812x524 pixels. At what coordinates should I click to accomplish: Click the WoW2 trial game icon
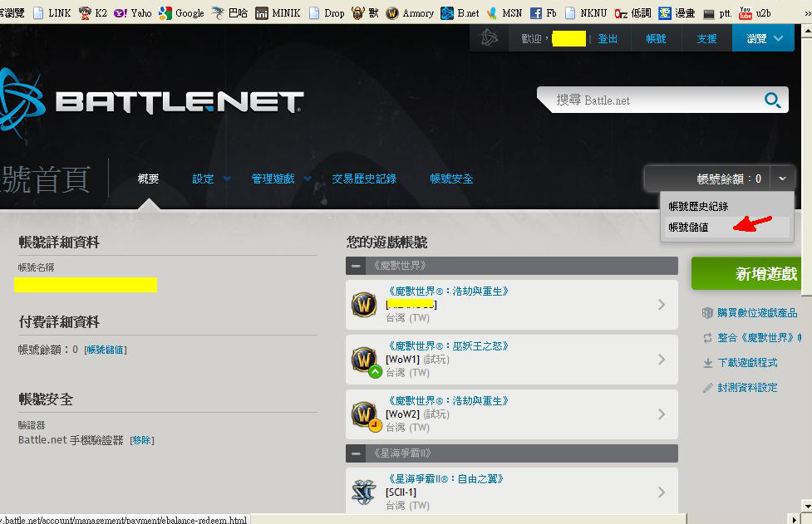tap(366, 415)
